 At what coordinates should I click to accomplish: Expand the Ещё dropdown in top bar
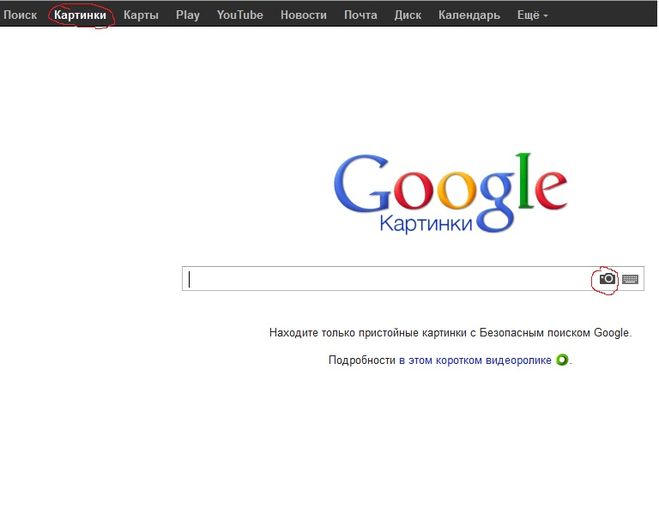[x=532, y=15]
